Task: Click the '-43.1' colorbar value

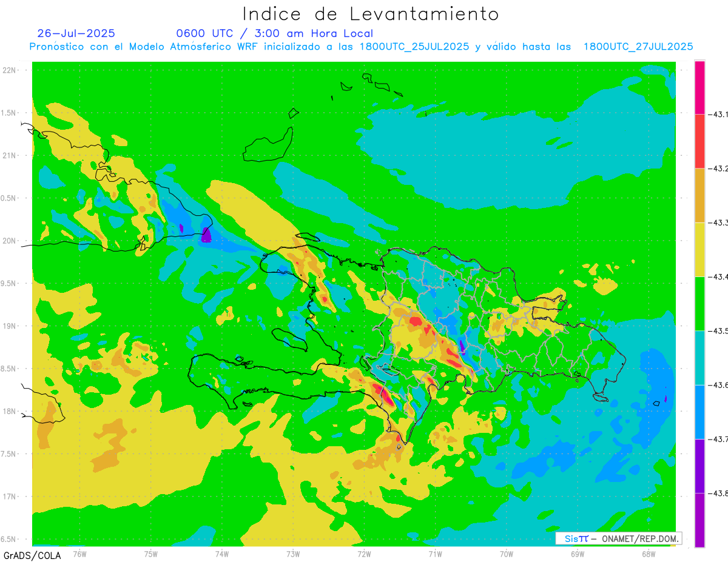Action: pyautogui.click(x=720, y=114)
